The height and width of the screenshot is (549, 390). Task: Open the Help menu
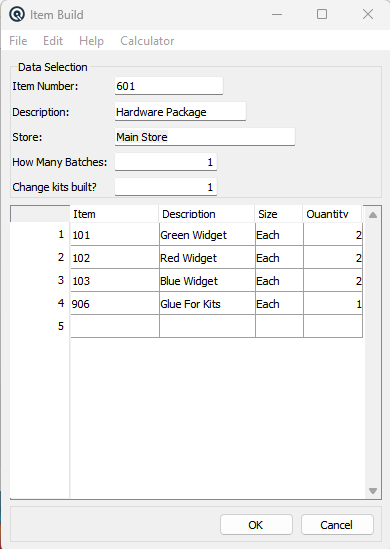point(91,41)
